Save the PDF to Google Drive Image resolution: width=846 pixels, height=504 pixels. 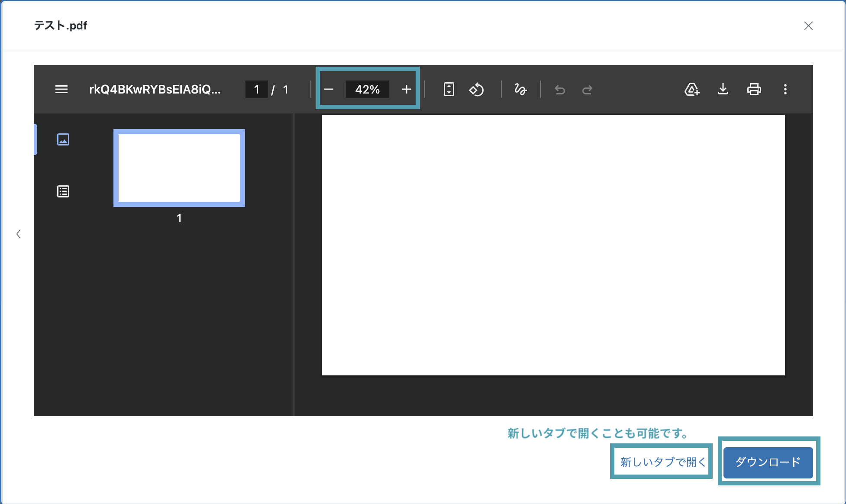(x=692, y=89)
